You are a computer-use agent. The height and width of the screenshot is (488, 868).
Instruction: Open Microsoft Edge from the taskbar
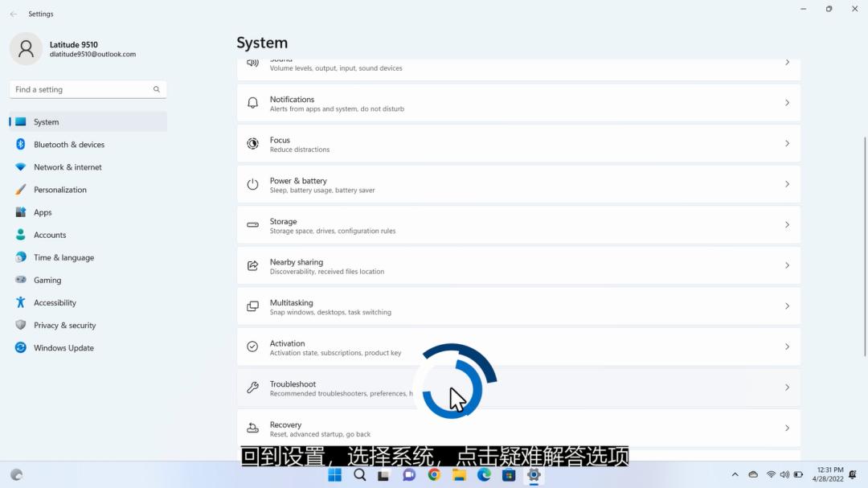click(484, 475)
